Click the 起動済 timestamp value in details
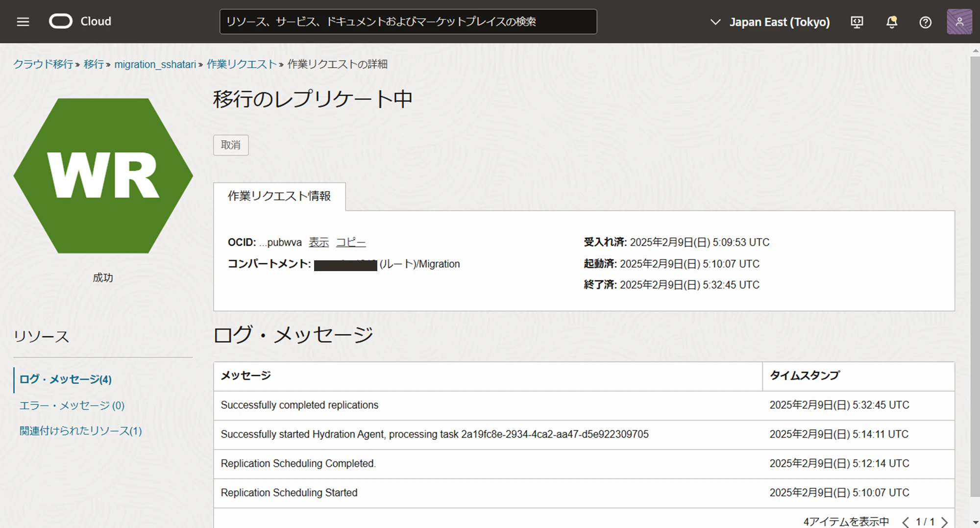The width and height of the screenshot is (980, 528). (689, 264)
